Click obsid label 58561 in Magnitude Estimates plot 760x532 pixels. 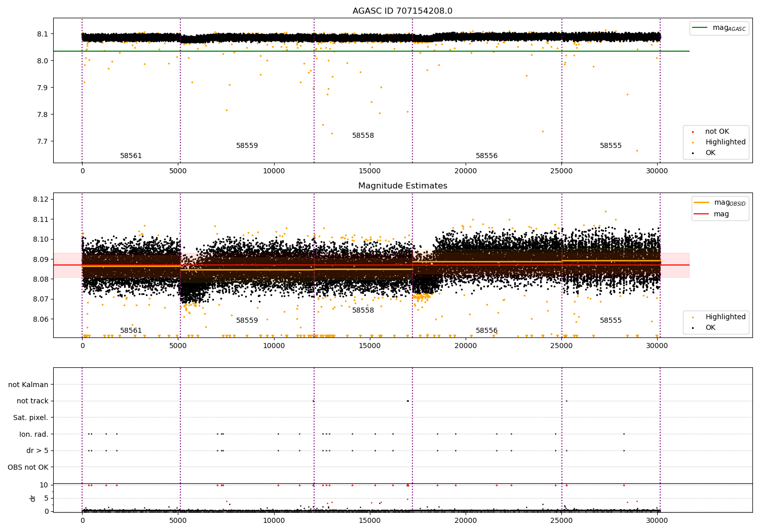click(131, 331)
